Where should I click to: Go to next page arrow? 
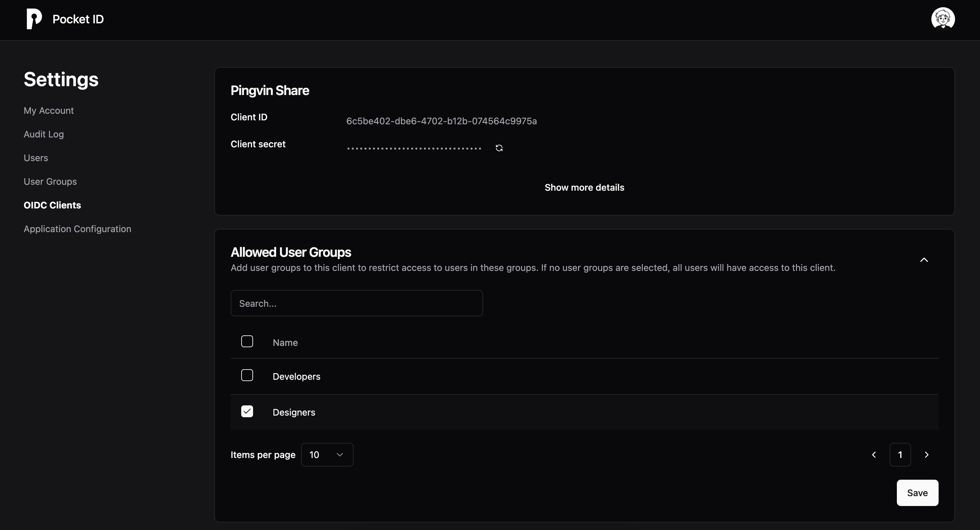[926, 455]
